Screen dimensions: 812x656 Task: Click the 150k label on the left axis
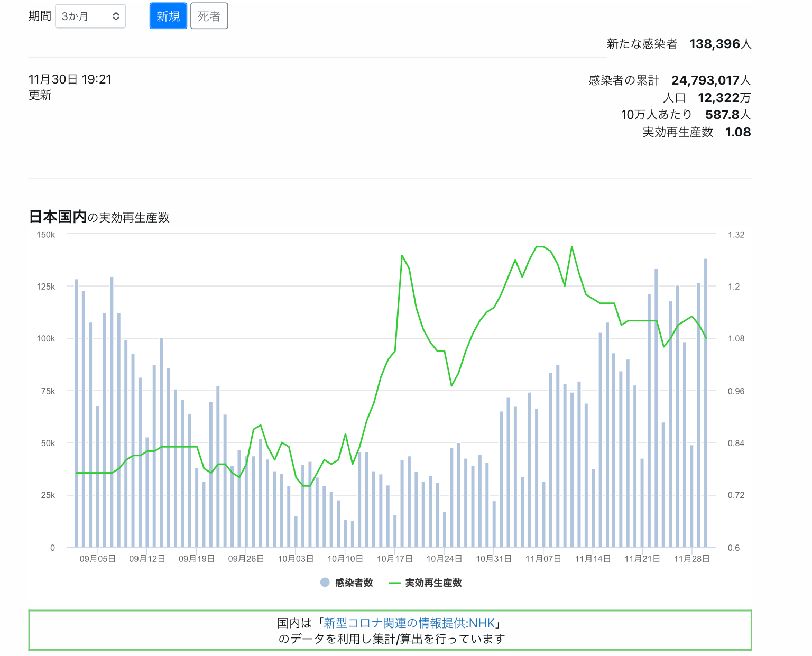pyautogui.click(x=45, y=235)
